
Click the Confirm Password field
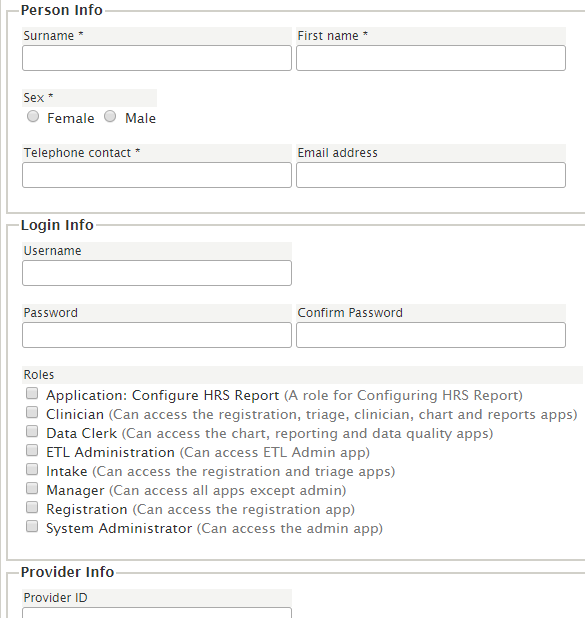pos(431,335)
